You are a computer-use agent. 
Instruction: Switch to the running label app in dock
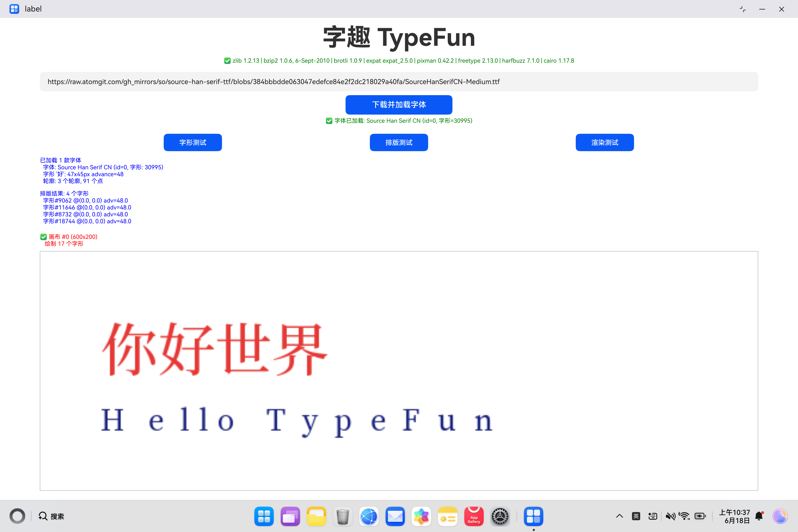pyautogui.click(x=533, y=516)
